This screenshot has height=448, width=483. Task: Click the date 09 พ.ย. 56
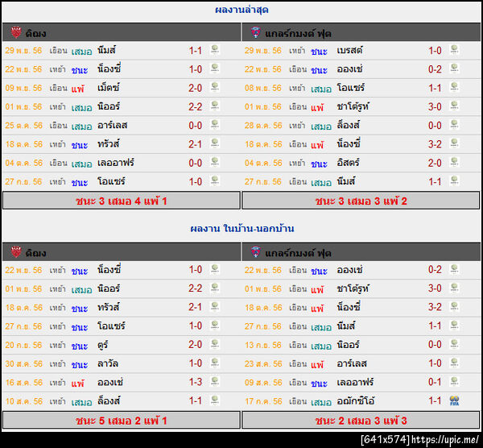23,88
